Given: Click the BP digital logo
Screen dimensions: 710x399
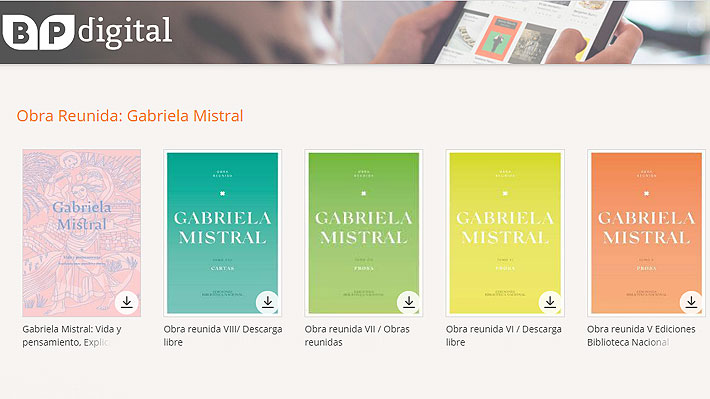Looking at the screenshot, I should 87,32.
